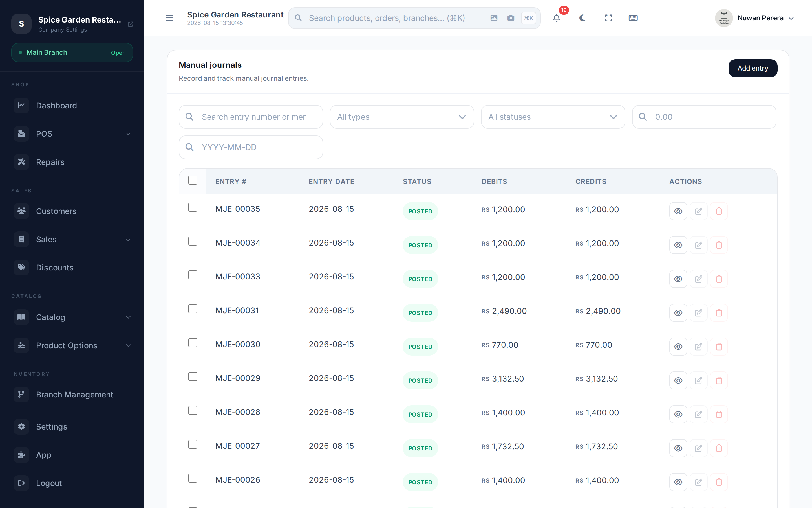
Task: Tick the select-all header checkbox
Action: [193, 180]
